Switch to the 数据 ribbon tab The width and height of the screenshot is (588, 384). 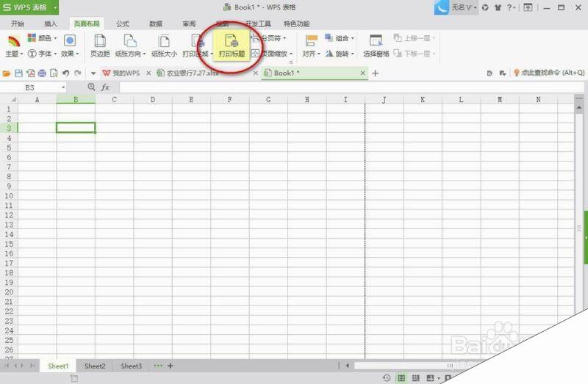click(x=156, y=23)
